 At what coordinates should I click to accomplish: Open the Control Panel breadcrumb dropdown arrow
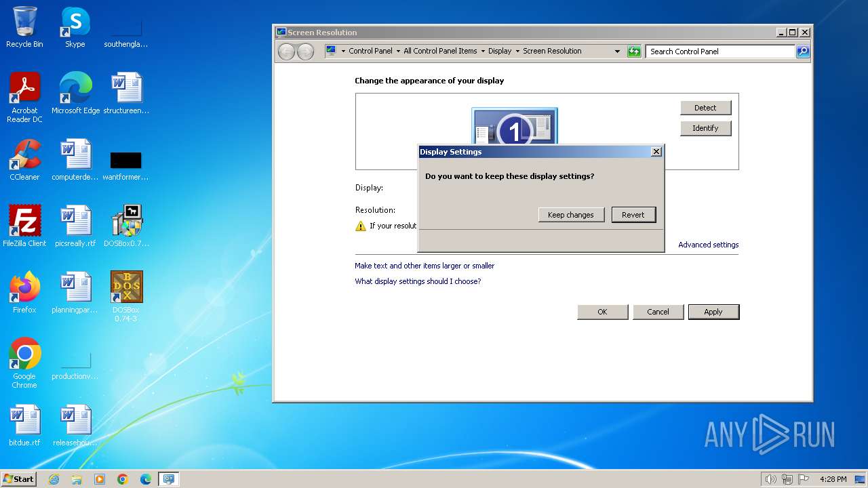pos(398,52)
